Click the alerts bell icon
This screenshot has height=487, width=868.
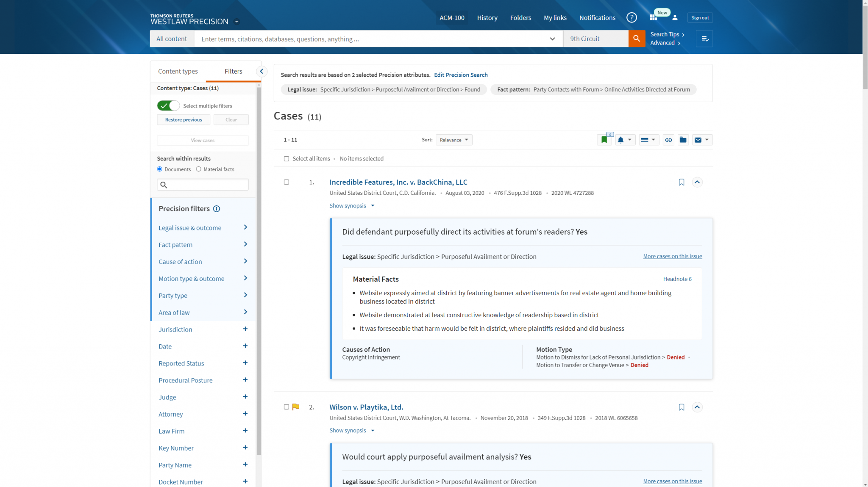pyautogui.click(x=620, y=140)
